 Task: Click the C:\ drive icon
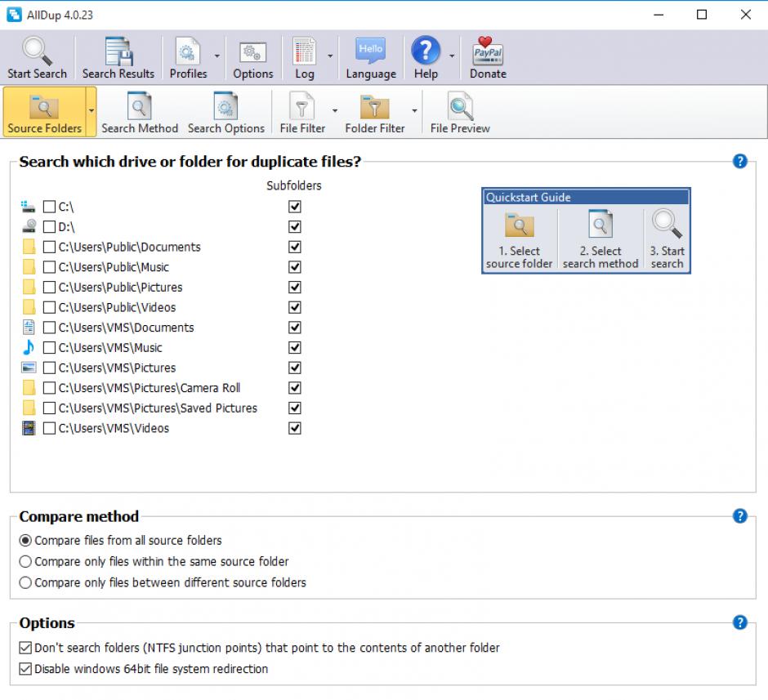28,207
